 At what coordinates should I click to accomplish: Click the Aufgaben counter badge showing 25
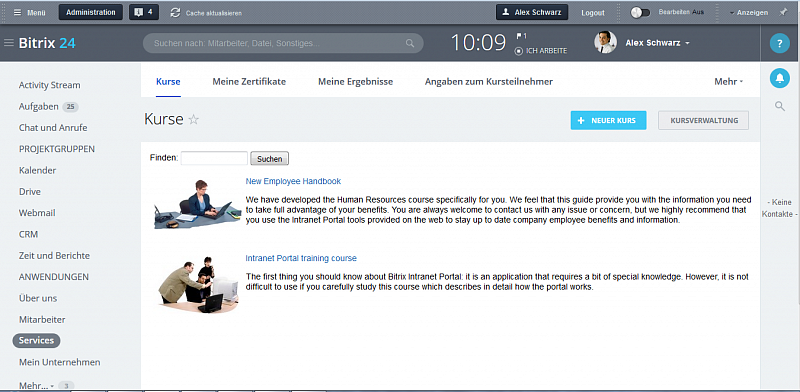[70, 107]
